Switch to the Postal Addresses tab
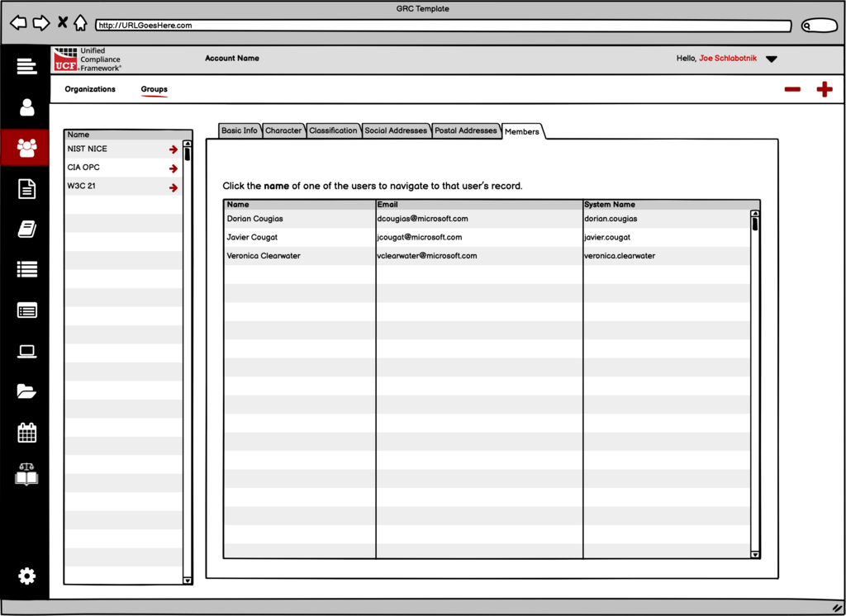846x616 pixels. click(466, 130)
